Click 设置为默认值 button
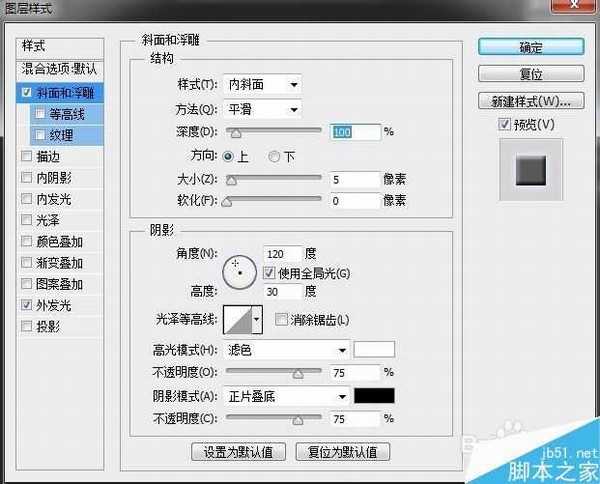Viewport: 600px width, 484px height. pos(238,451)
